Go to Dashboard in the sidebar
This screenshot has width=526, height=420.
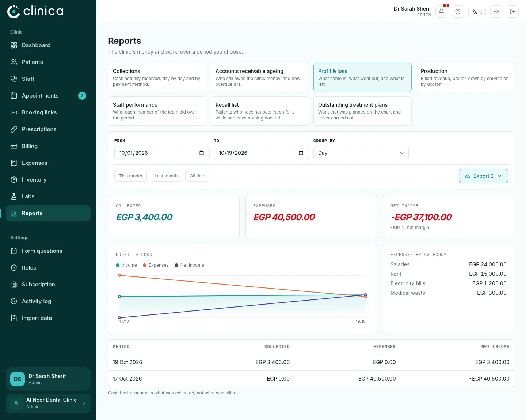(x=48, y=45)
